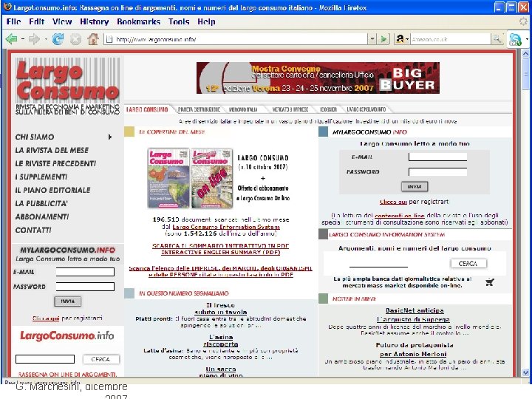Click the E-MAIL field in MyLargoConsumo panel
This screenshot has width=532, height=399.
[437, 157]
